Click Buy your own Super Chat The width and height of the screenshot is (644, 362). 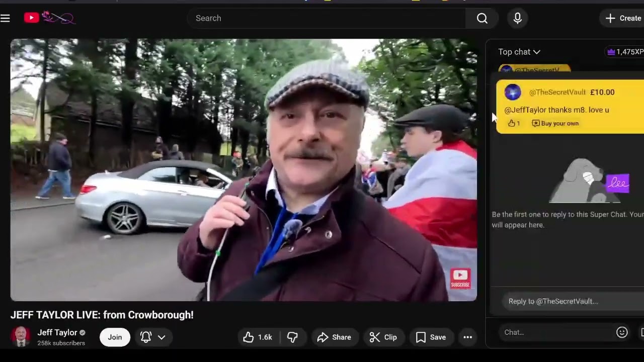coord(555,123)
